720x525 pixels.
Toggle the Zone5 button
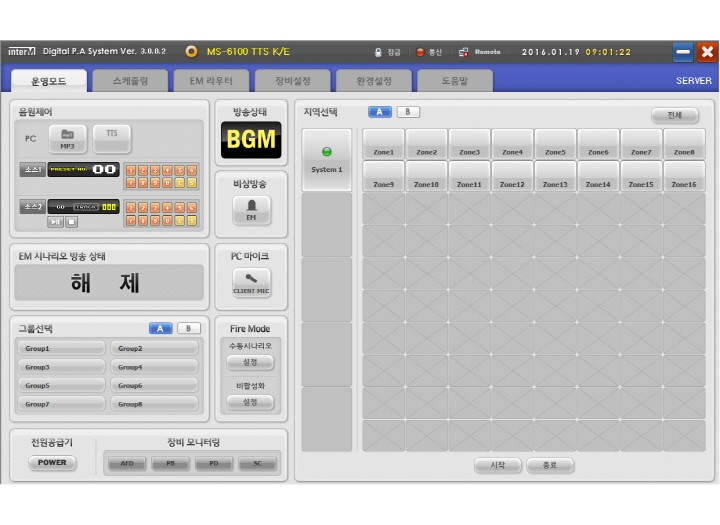click(x=555, y=145)
